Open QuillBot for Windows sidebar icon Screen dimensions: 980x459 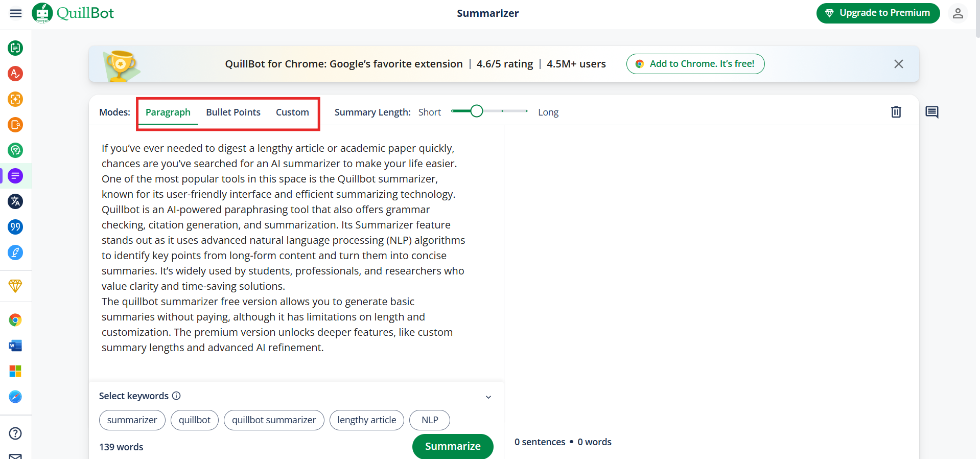(15, 371)
